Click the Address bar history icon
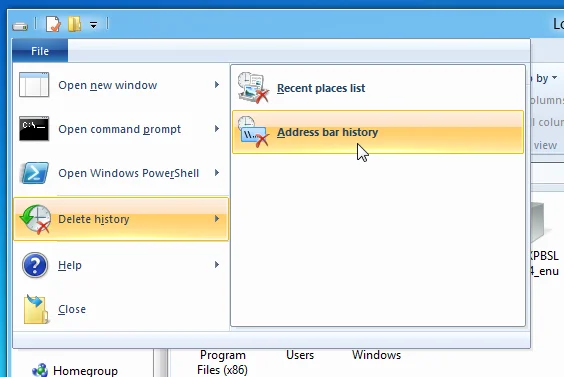This screenshot has width=564, height=377. tap(254, 132)
